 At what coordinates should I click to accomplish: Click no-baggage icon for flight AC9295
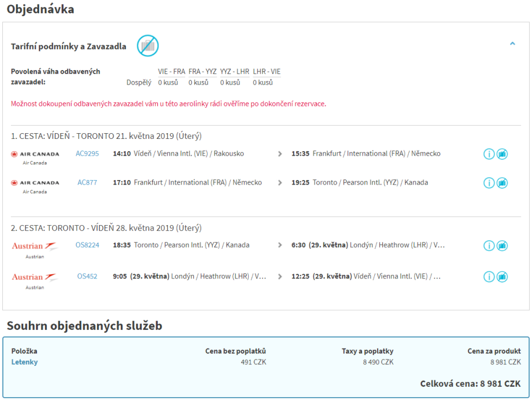coord(502,154)
